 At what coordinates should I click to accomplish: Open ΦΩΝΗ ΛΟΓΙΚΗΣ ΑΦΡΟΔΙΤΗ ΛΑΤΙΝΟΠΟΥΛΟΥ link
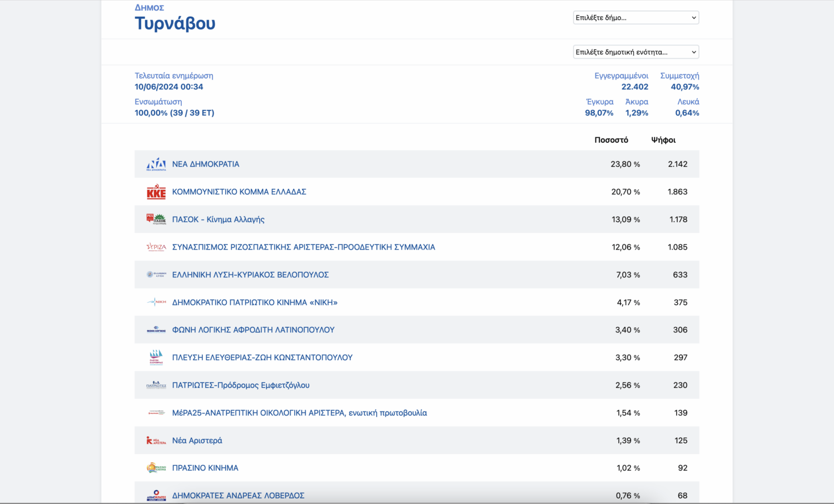point(254,330)
